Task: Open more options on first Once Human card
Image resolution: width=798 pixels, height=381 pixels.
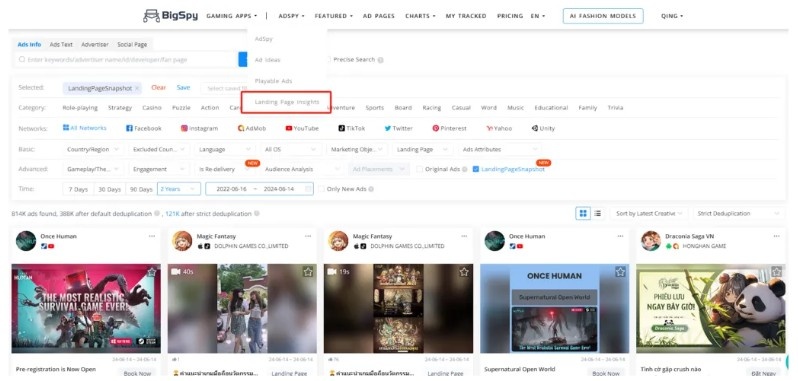Action: point(152,236)
